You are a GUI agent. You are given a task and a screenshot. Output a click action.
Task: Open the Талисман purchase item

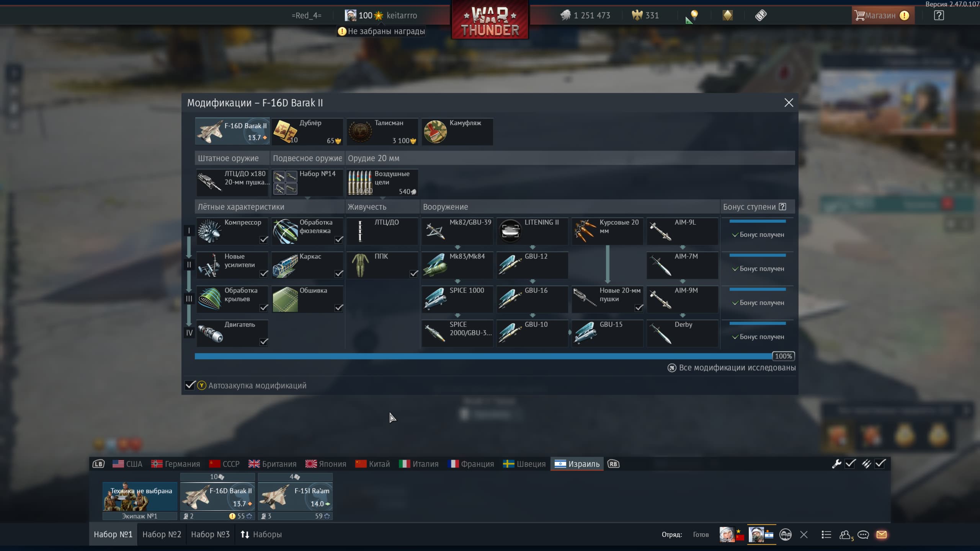(382, 132)
